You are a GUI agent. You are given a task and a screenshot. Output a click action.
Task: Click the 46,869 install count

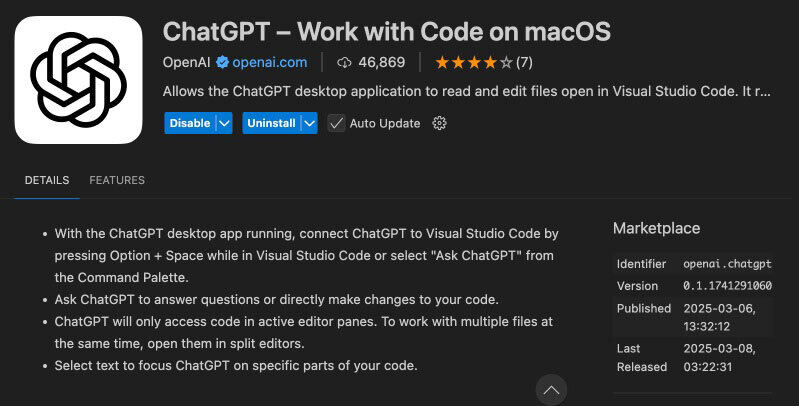click(382, 62)
